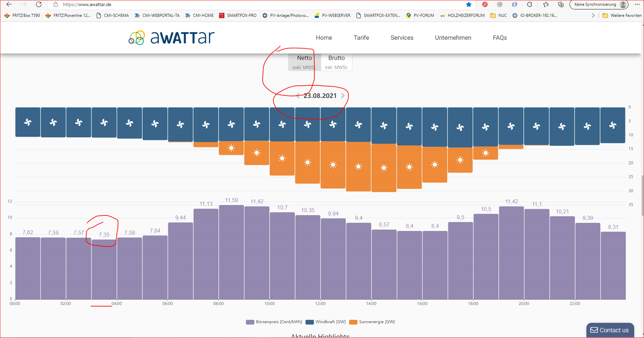The height and width of the screenshot is (338, 644).
Task: Go back using the browser back arrow
Action: pos(9,4)
